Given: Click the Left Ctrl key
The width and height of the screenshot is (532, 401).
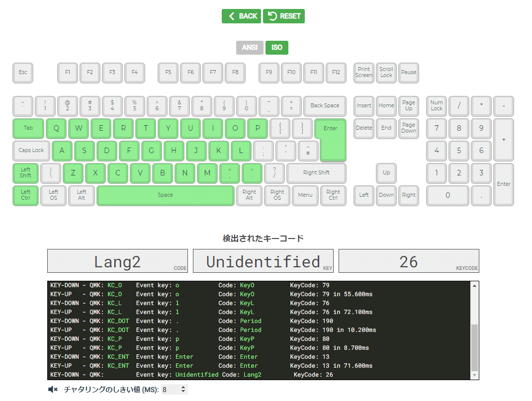Looking at the screenshot, I should 25,195.
